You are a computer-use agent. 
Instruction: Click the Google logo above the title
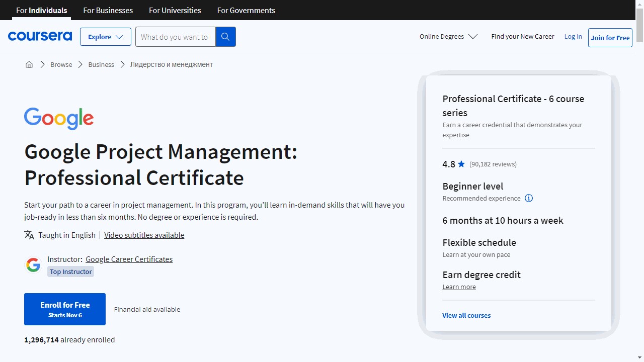pos(59,119)
